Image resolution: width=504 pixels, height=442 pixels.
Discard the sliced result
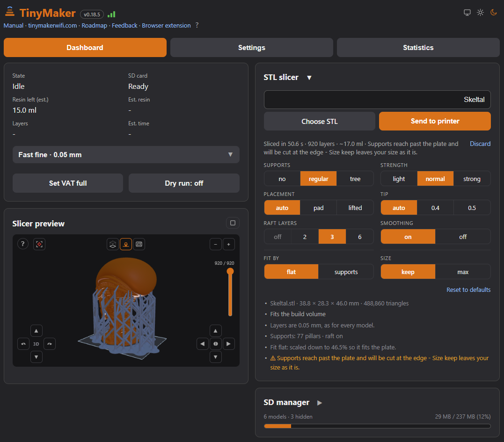tap(480, 144)
